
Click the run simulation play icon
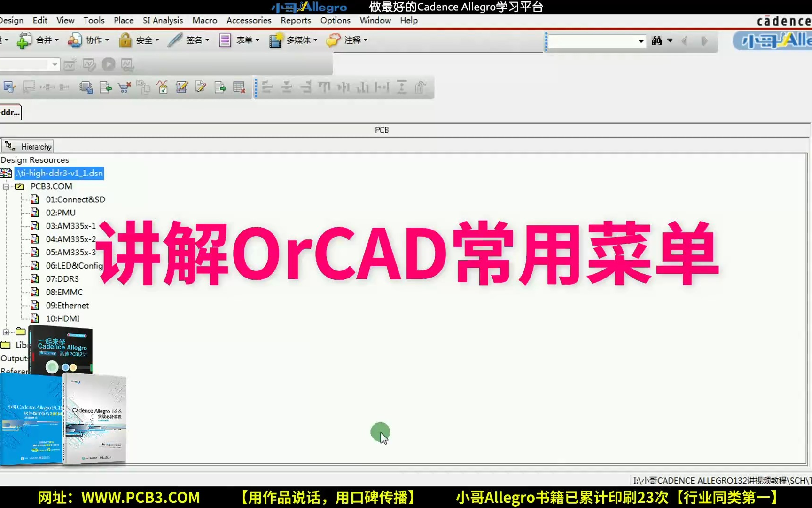click(109, 64)
